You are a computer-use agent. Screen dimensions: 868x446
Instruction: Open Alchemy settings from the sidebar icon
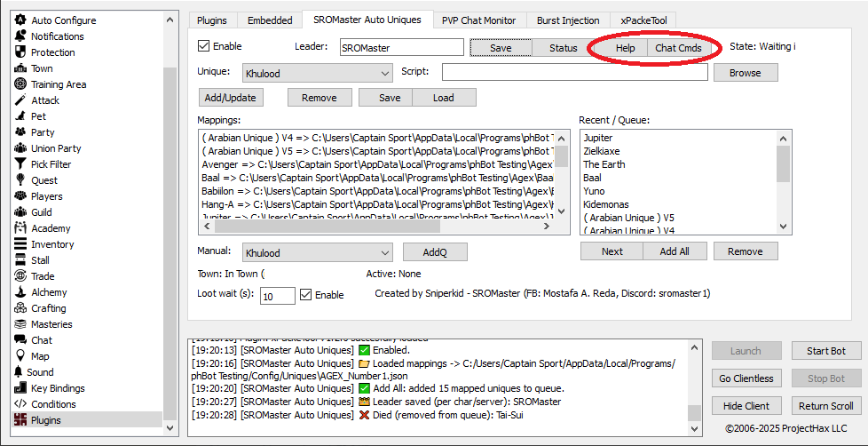[20, 292]
